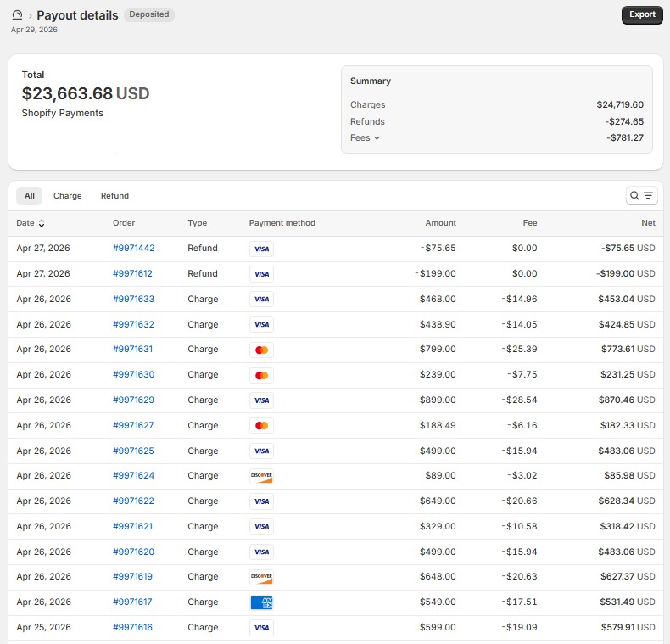Expand the Fees breakdown chevron

(x=377, y=138)
